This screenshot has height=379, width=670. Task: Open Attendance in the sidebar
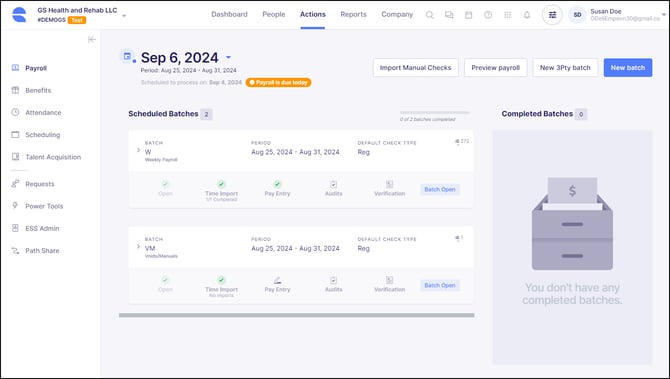(x=43, y=112)
